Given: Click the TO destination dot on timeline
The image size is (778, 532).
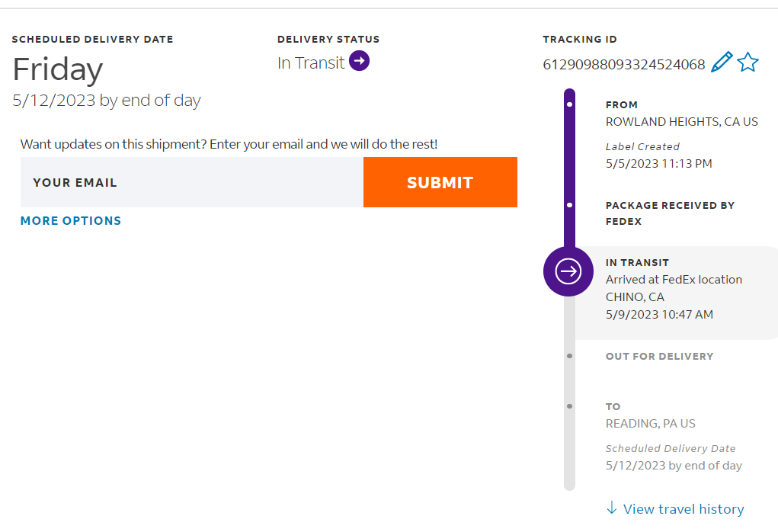Looking at the screenshot, I should 570,406.
